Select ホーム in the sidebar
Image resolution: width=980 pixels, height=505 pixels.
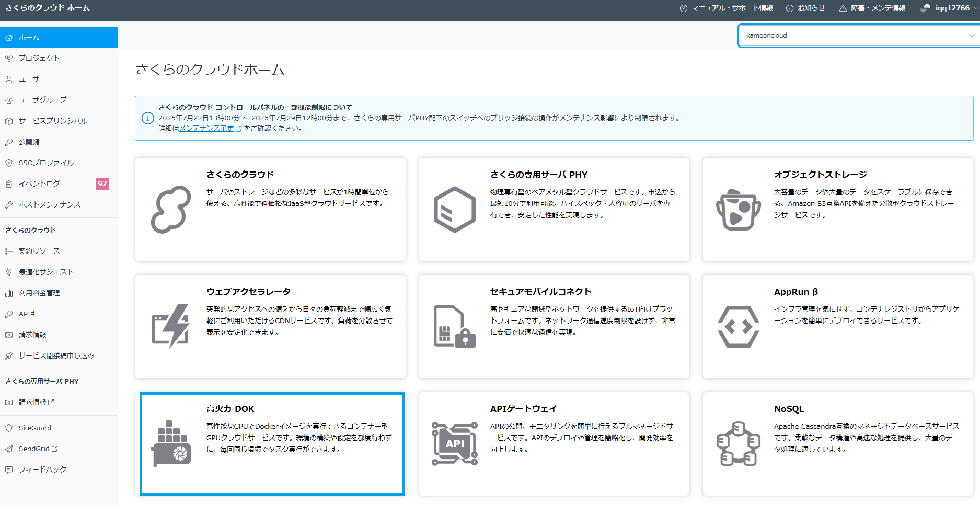pyautogui.click(x=59, y=38)
